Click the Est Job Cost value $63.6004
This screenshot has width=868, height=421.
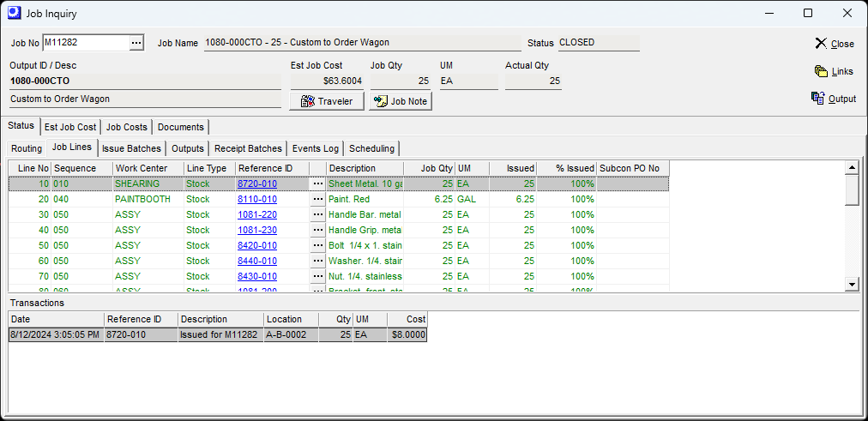[327, 81]
